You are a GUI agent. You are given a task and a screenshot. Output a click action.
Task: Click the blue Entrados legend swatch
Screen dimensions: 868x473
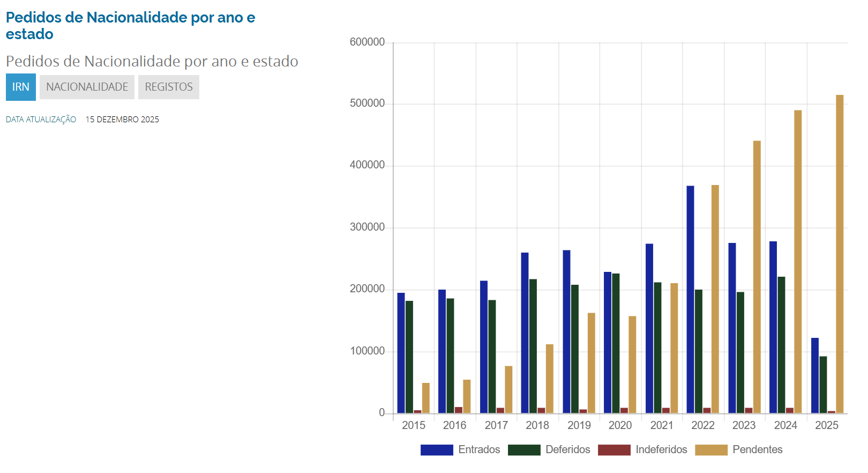point(437,450)
